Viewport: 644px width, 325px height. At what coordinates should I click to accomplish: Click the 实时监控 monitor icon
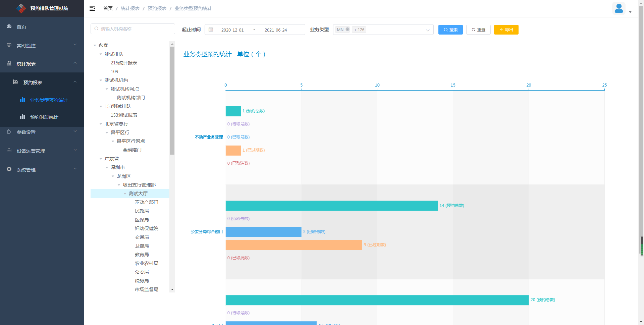point(9,45)
